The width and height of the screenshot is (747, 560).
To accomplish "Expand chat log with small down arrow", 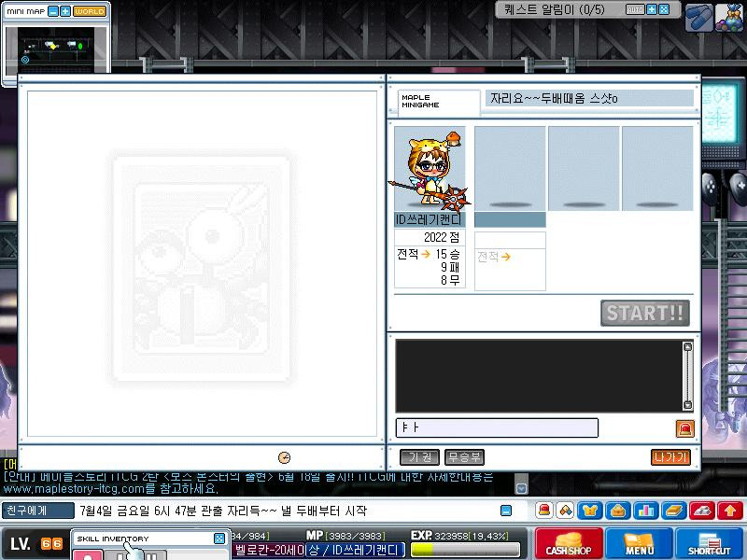I will click(522, 488).
